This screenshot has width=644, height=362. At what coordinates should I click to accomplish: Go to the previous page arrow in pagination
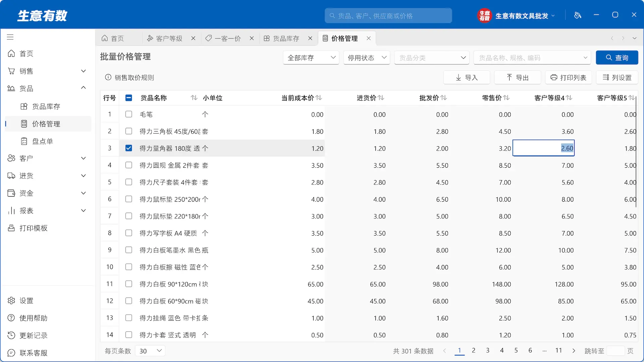pos(444,351)
